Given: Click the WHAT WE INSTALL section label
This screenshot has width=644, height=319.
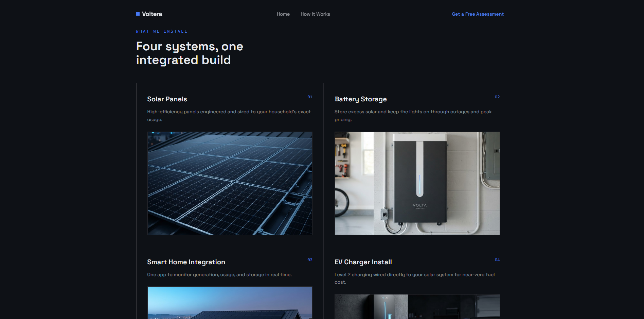Looking at the screenshot, I should (162, 31).
